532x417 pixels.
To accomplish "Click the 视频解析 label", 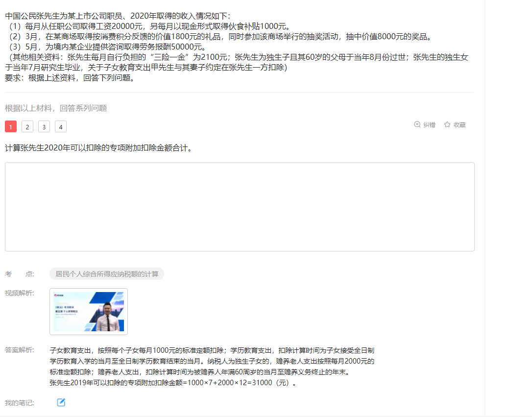I will click(x=19, y=293).
